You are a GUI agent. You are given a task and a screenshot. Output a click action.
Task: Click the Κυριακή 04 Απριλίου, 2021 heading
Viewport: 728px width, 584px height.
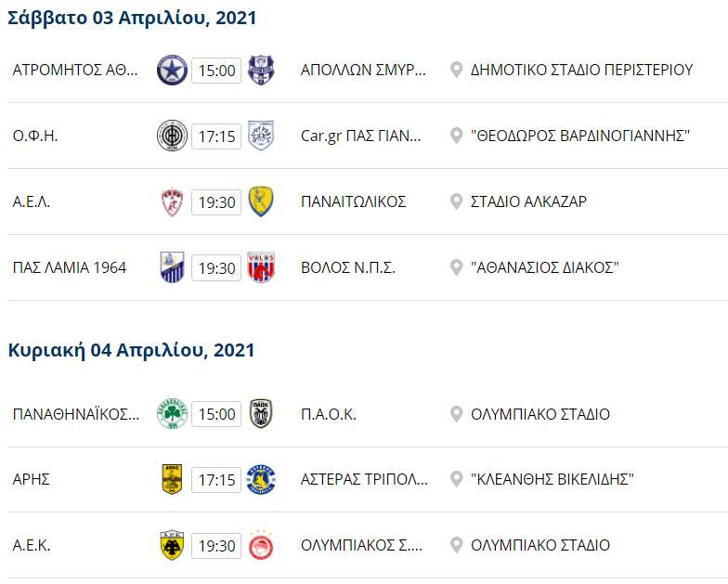(131, 350)
